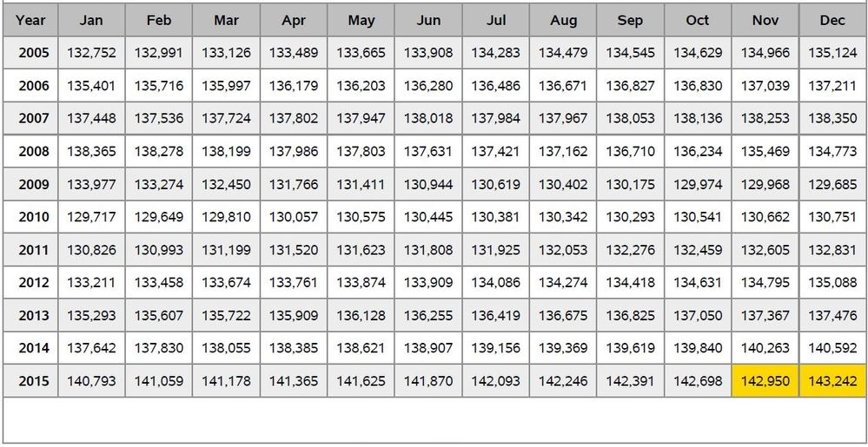Click the highlighted 142,950 cell
868x447 pixels.
point(765,381)
